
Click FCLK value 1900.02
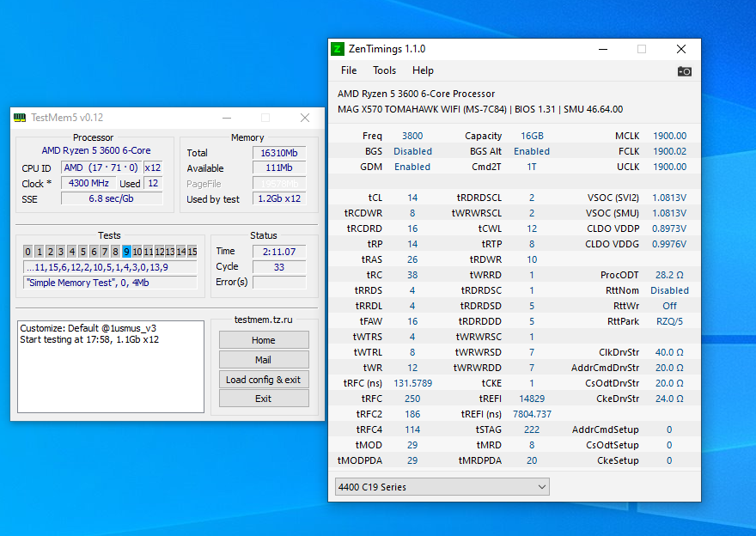(x=670, y=151)
